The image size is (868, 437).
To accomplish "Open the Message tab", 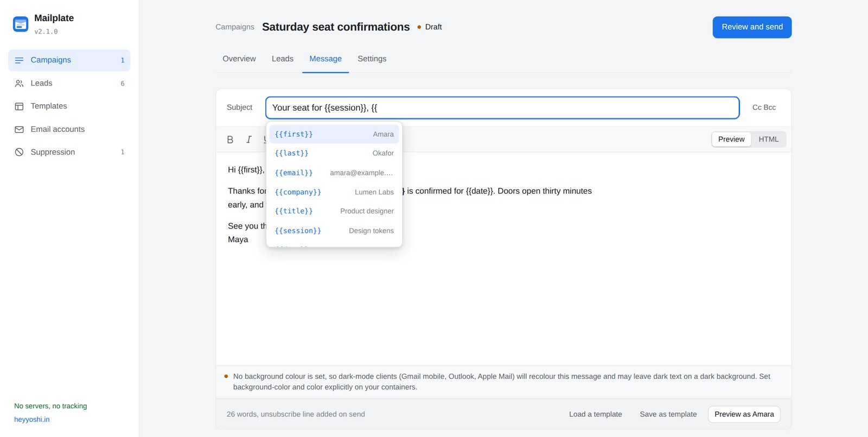I will click(325, 59).
